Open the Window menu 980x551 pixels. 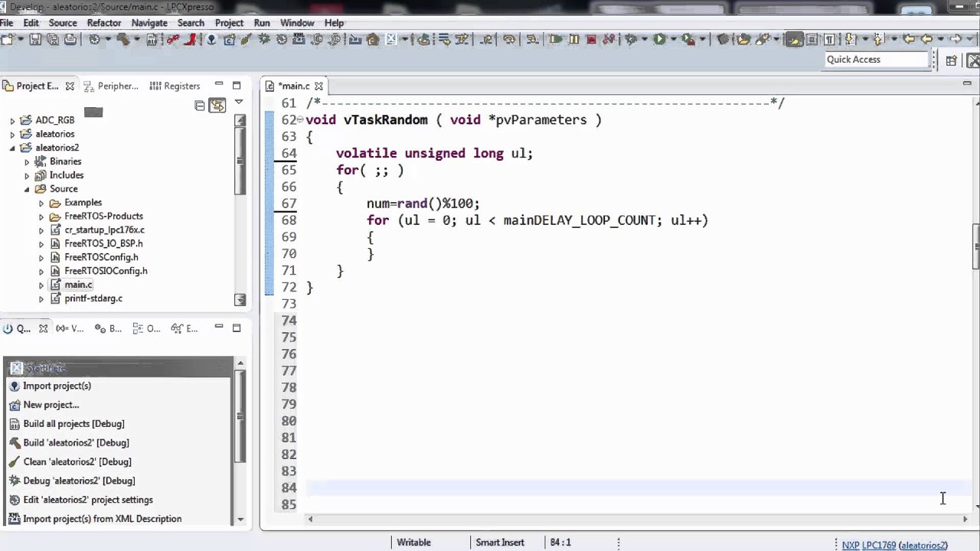click(x=297, y=23)
